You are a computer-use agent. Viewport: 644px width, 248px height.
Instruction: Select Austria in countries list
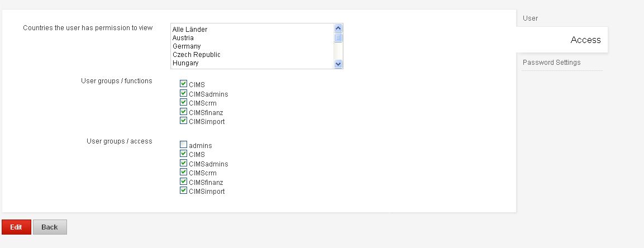183,38
